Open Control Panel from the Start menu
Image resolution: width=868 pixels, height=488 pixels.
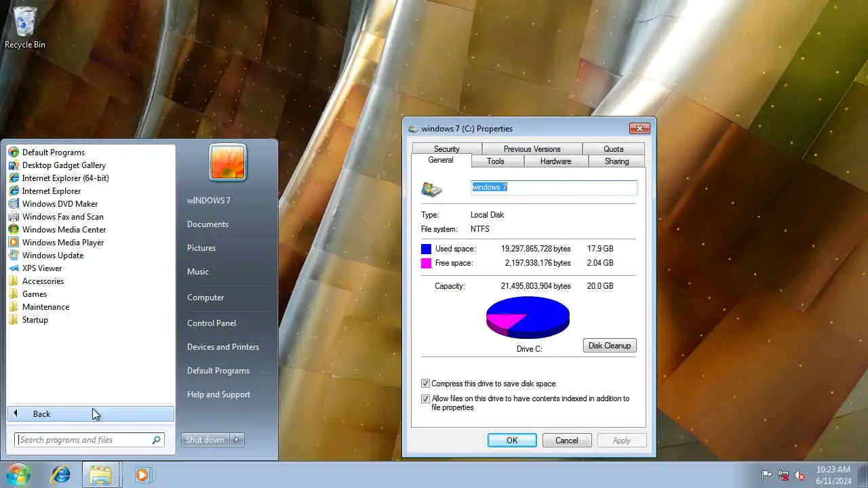(212, 323)
